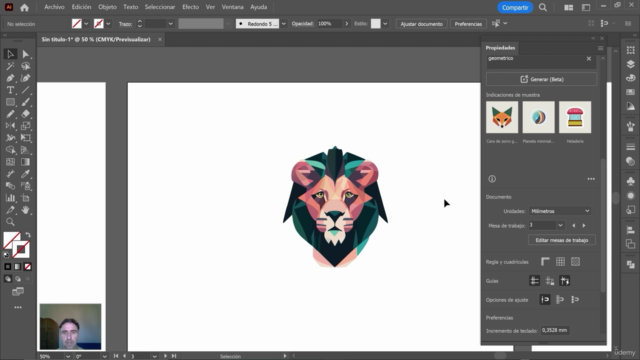
Task: Select the Type tool
Action: [10, 90]
